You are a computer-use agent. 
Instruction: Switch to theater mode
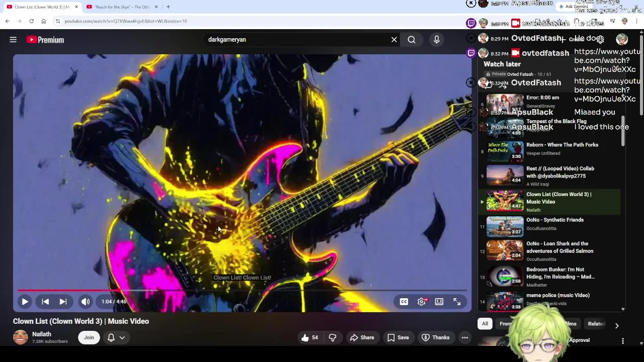tap(439, 302)
